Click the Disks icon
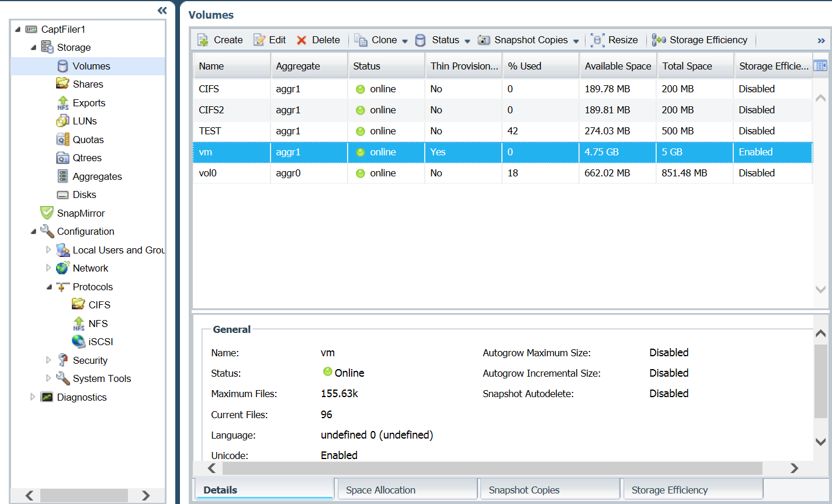The width and height of the screenshot is (832, 504). (x=63, y=195)
